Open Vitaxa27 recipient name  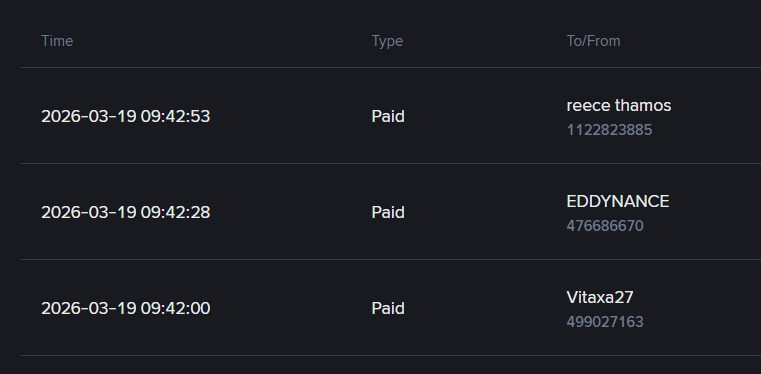[600, 297]
